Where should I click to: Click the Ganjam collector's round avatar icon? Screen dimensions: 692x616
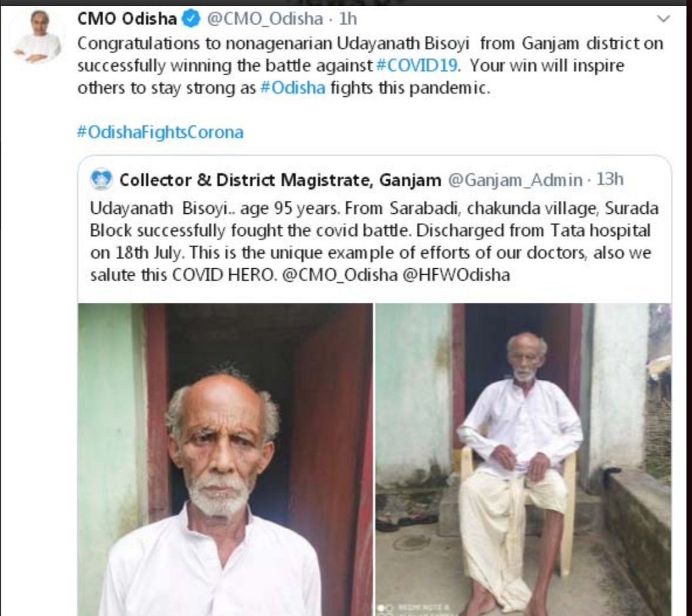coord(101,179)
